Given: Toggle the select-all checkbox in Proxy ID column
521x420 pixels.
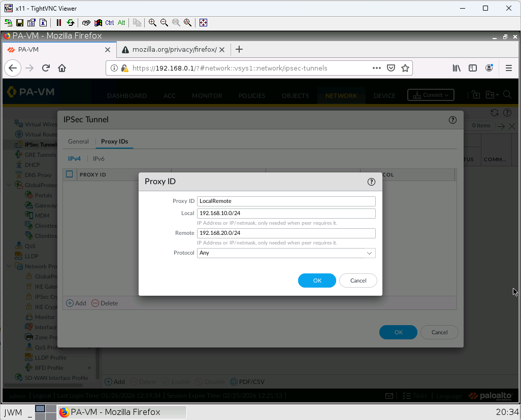Looking at the screenshot, I should [70, 174].
